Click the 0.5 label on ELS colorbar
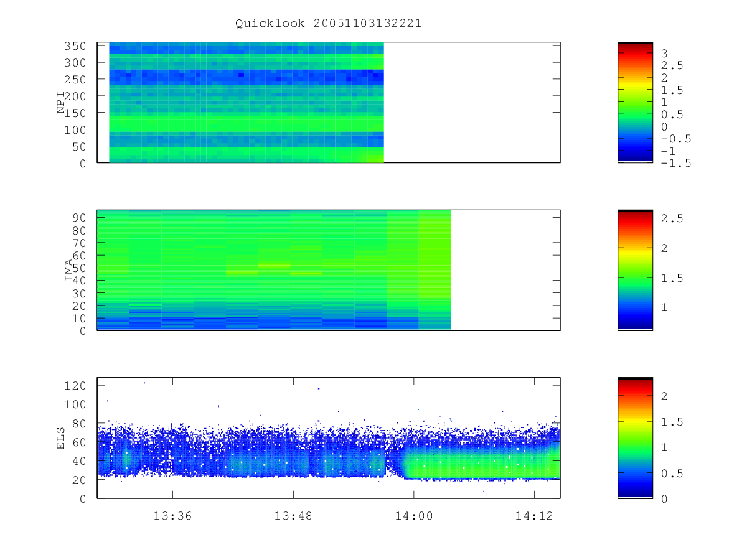 [x=672, y=474]
